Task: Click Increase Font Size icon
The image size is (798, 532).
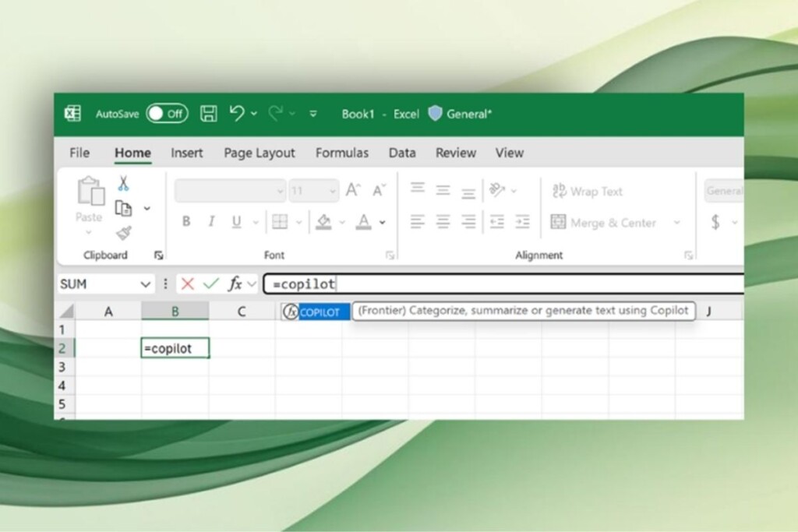Action: 353,190
